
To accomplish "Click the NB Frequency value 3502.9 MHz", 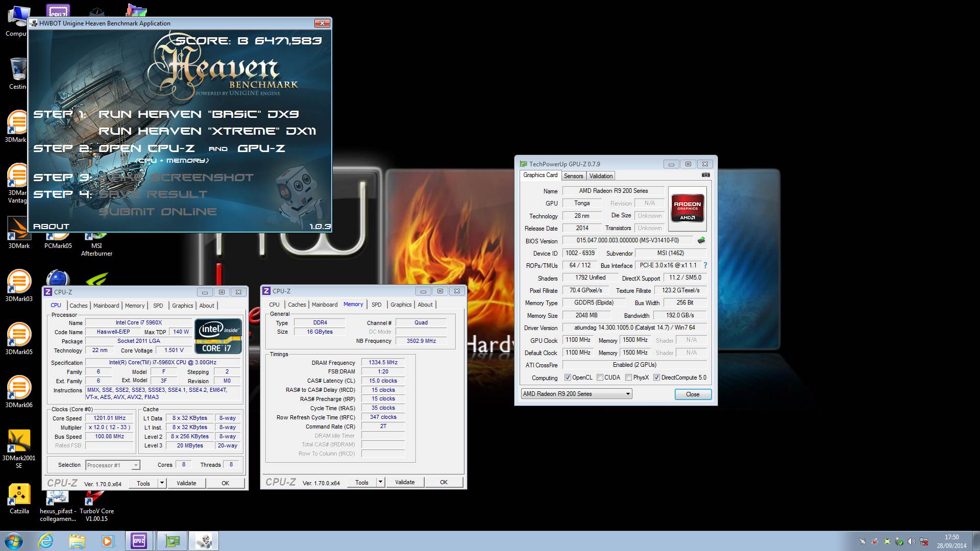I will click(421, 341).
